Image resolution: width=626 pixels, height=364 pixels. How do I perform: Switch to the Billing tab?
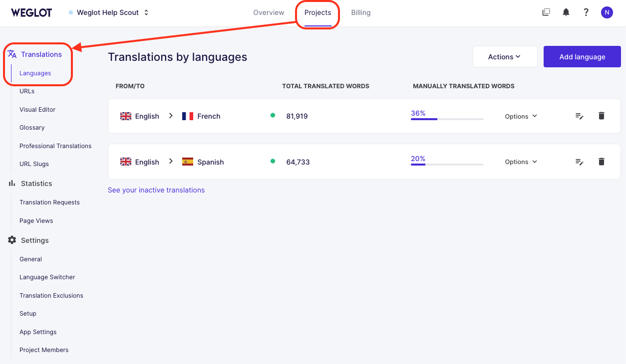coord(360,12)
